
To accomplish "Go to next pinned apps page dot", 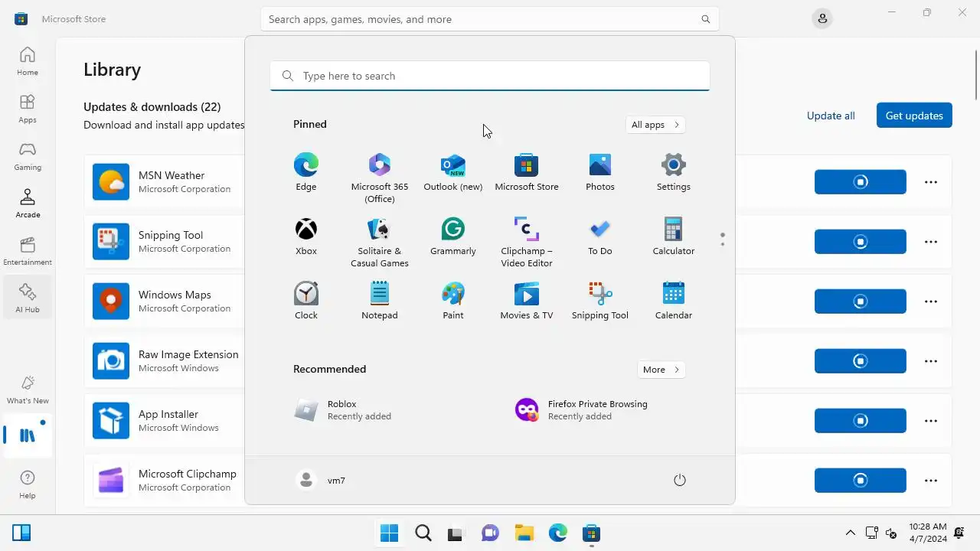I will (x=722, y=244).
